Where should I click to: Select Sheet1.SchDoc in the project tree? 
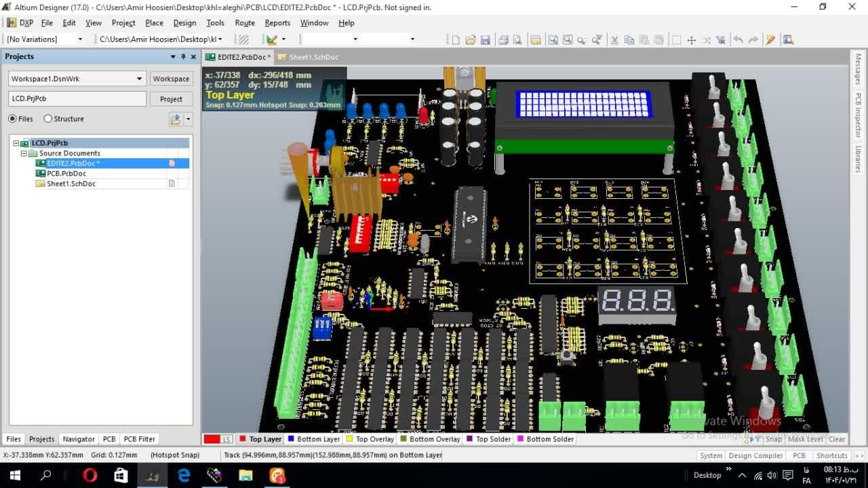coord(71,184)
